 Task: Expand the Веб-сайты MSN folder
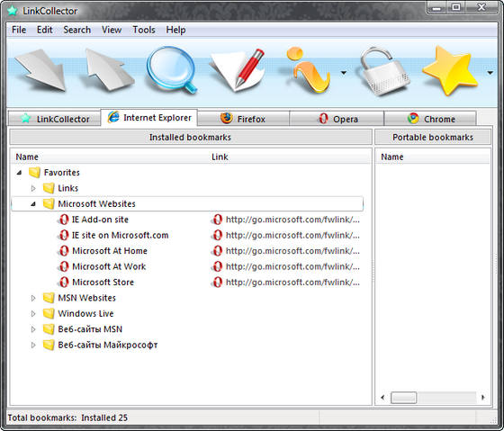[x=33, y=329]
